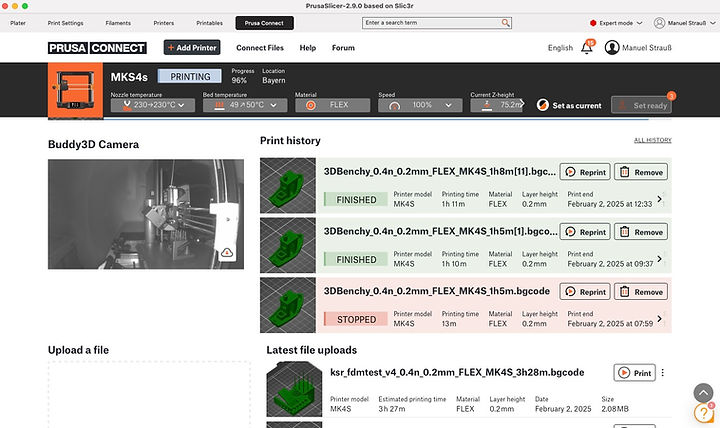Switch to the Printables tab
Screen dimensions: 720x428
tap(209, 23)
